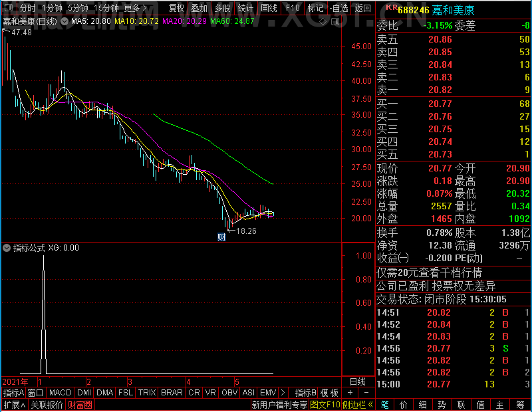
Task: Click 日线 period label
Action: (358, 382)
